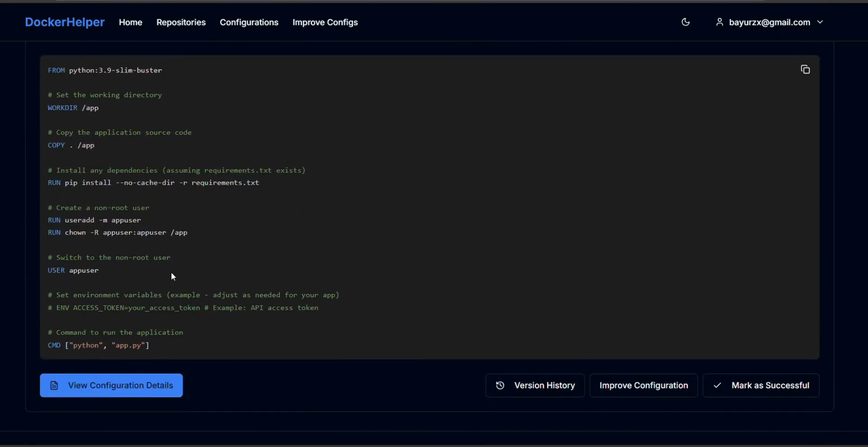Screen dimensions: 868x447
Task: Navigate to Improve Configs
Action: [x=325, y=22]
